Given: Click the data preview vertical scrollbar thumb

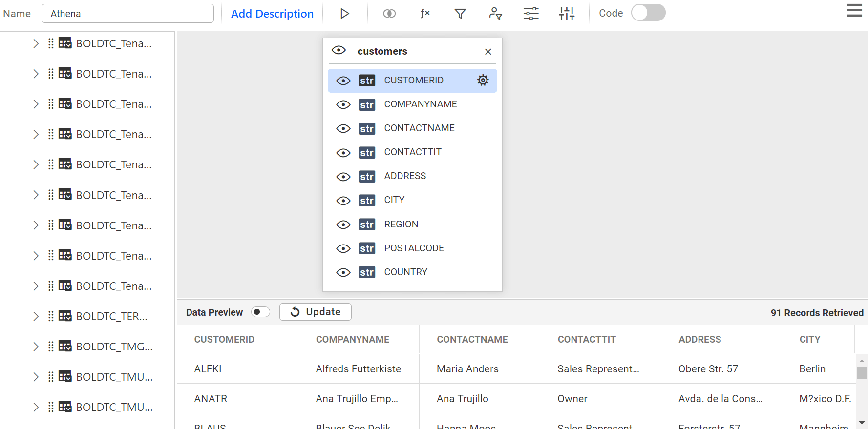Looking at the screenshot, I should (862, 372).
